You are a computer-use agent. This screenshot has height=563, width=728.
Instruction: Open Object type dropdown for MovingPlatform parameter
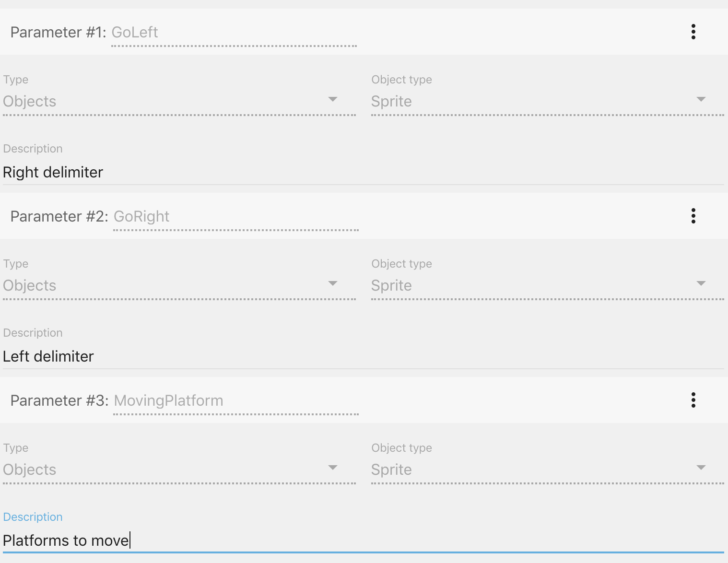[547, 469]
